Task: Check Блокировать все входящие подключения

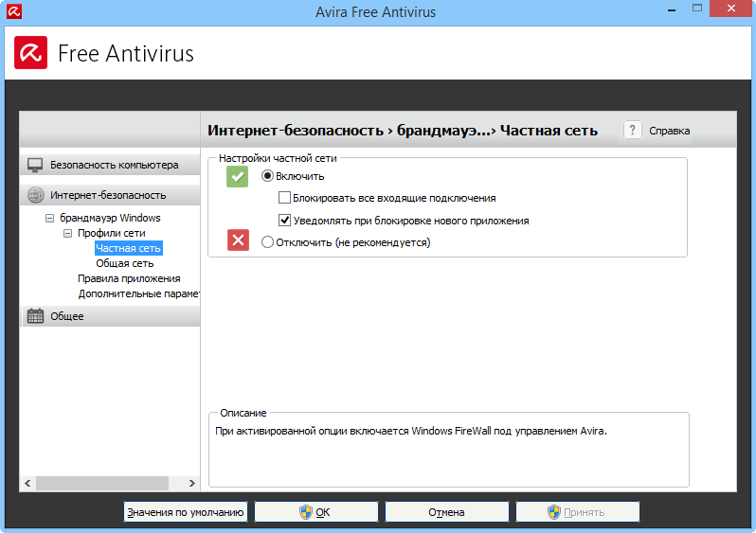Action: pyautogui.click(x=284, y=198)
